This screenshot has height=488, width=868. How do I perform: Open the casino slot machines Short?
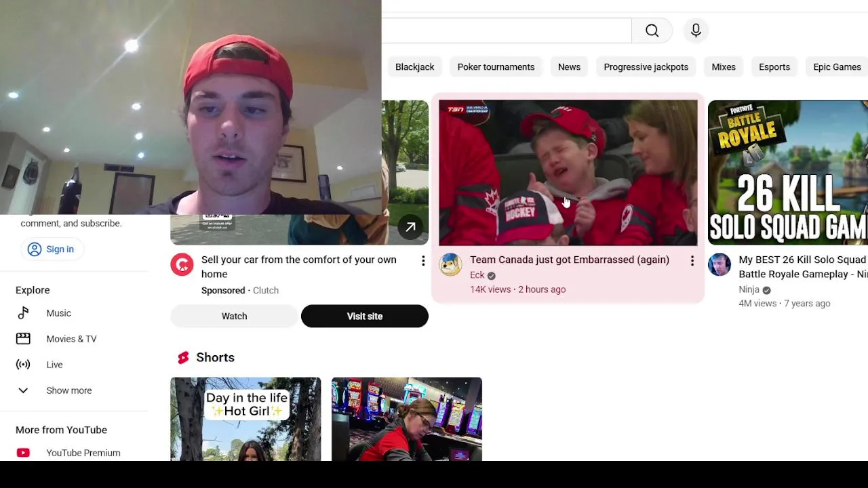[407, 419]
